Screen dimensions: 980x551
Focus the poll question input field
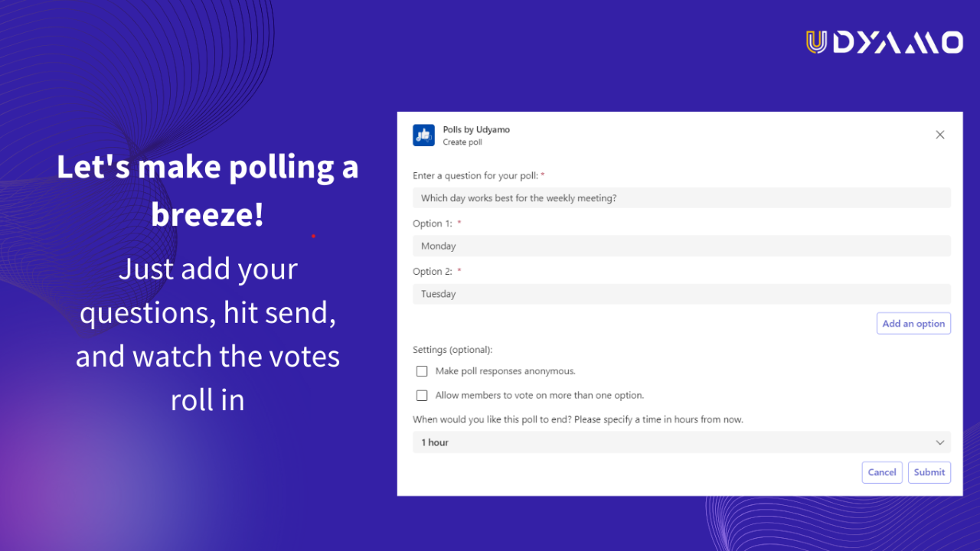[681, 198]
